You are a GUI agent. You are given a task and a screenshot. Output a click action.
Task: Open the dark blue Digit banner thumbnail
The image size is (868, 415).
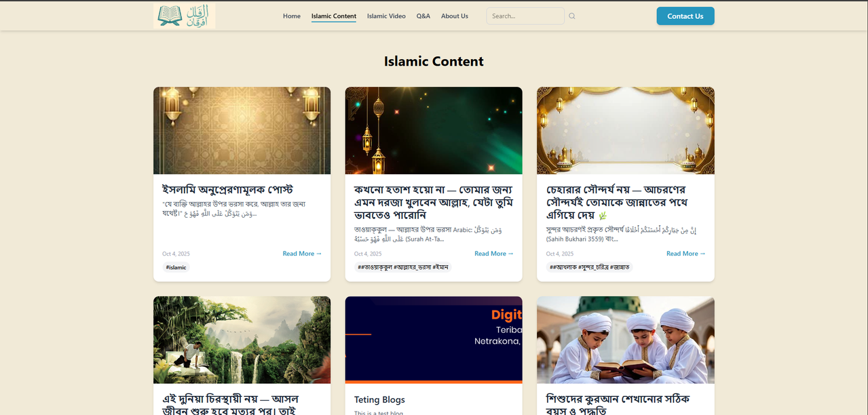click(434, 340)
